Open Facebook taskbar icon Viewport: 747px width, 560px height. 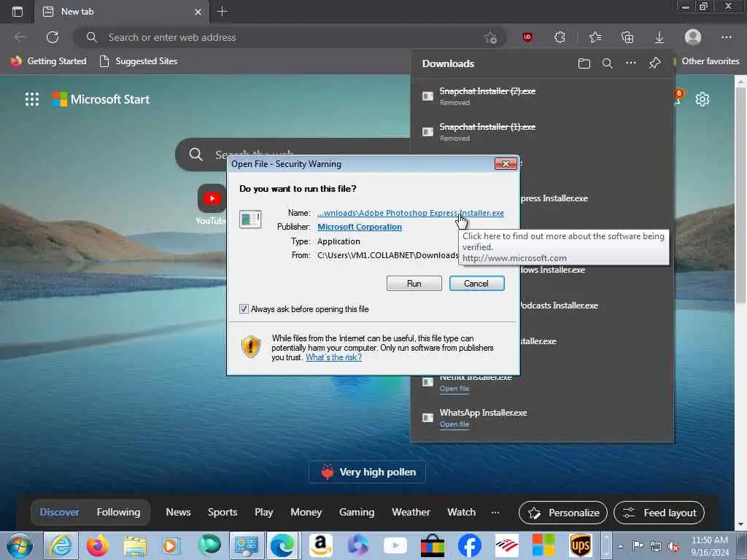point(470,545)
